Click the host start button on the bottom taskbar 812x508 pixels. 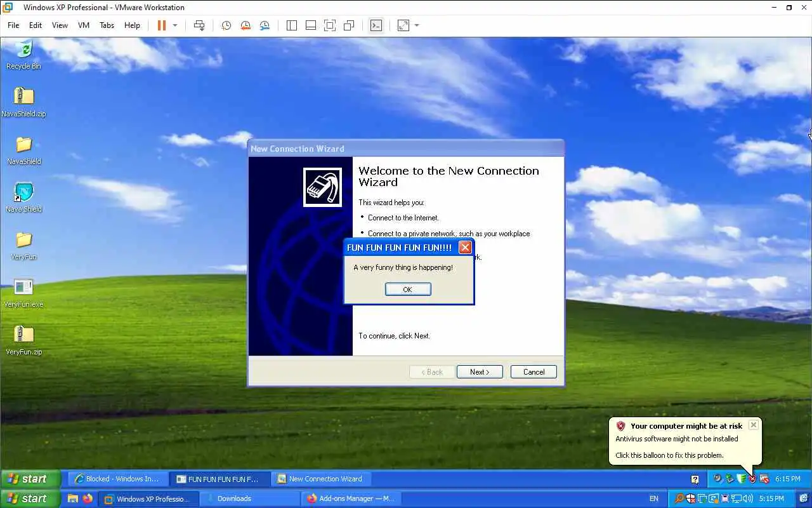click(x=30, y=498)
